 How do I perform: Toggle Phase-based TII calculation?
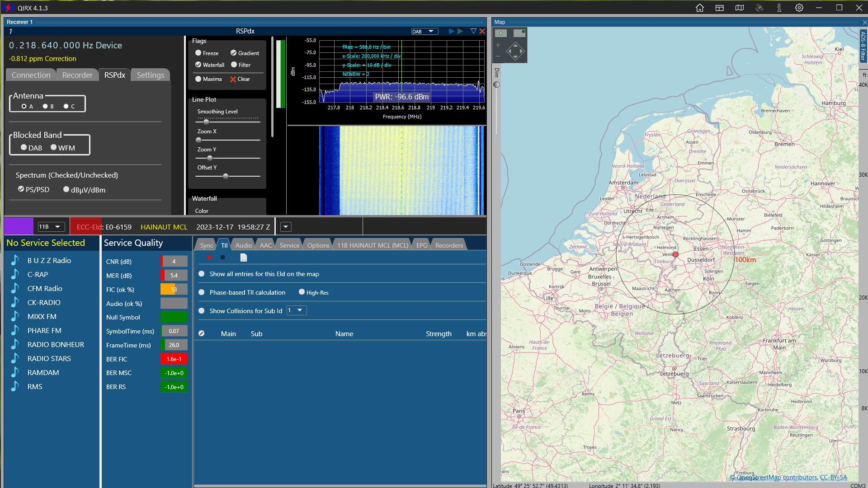tap(202, 292)
